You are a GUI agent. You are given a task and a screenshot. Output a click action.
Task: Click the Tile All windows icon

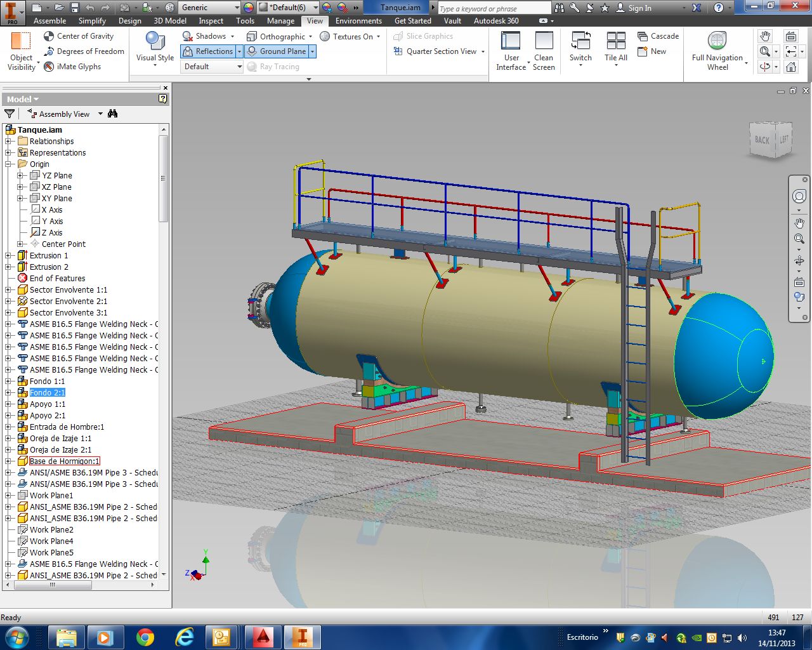coord(615,42)
